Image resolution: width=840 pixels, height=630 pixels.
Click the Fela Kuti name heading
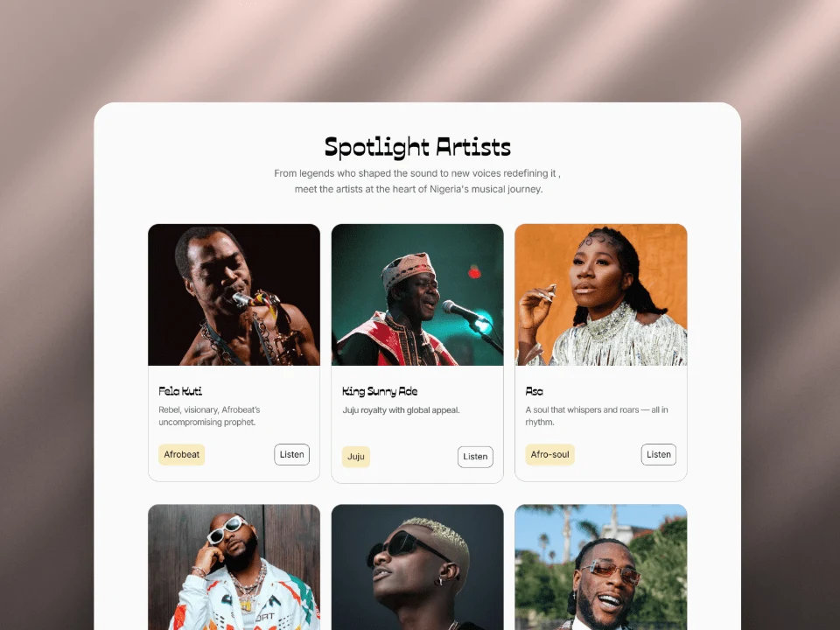pos(180,391)
